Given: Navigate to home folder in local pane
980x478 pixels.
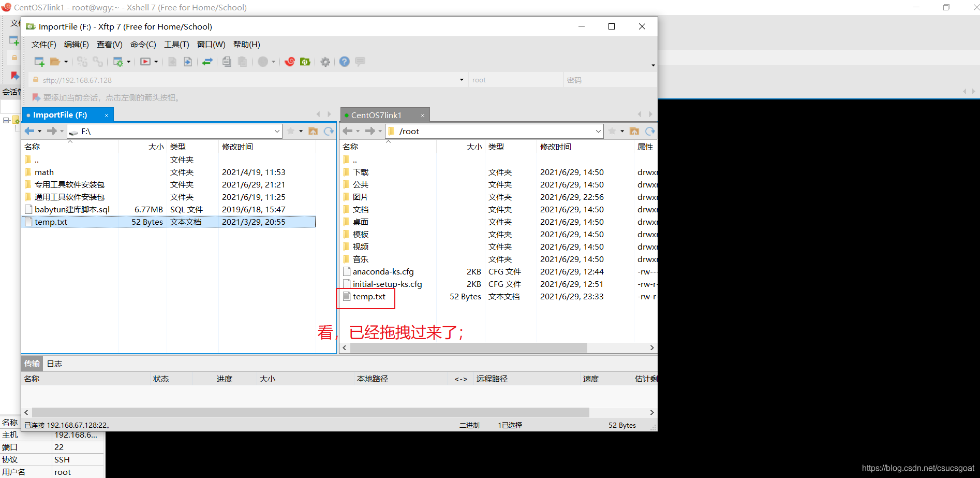Looking at the screenshot, I should 313,131.
